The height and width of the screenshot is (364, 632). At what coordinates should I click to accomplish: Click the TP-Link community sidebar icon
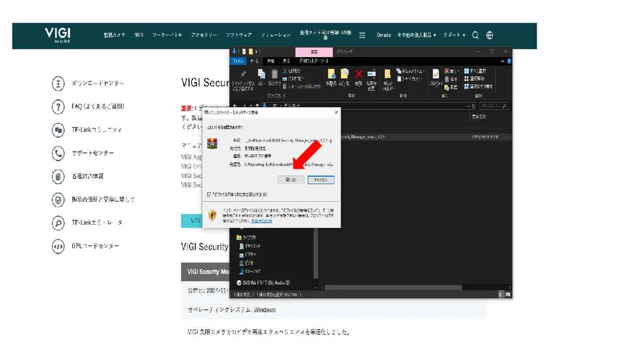(58, 130)
